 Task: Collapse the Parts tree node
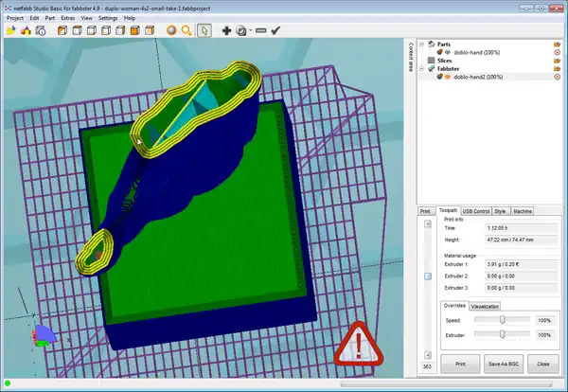click(x=422, y=44)
